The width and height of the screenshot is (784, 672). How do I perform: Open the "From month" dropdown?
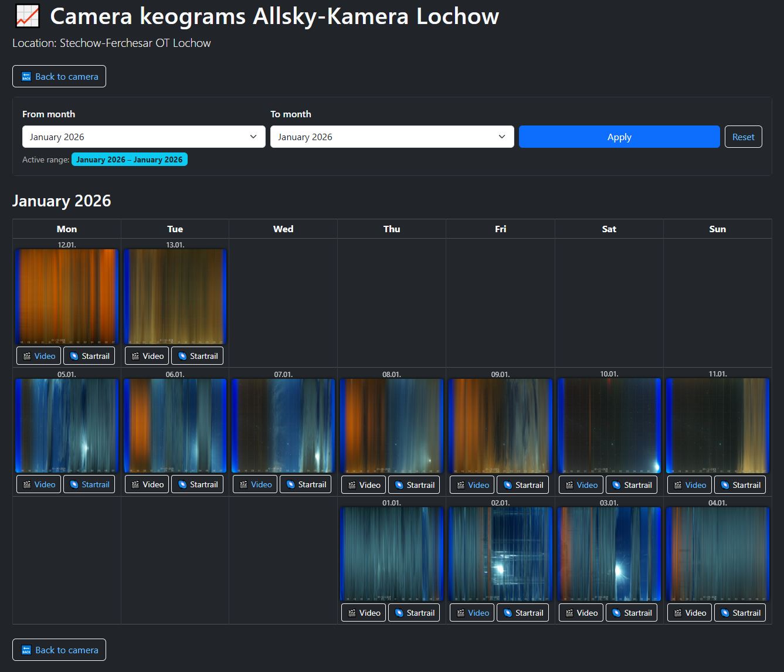143,137
